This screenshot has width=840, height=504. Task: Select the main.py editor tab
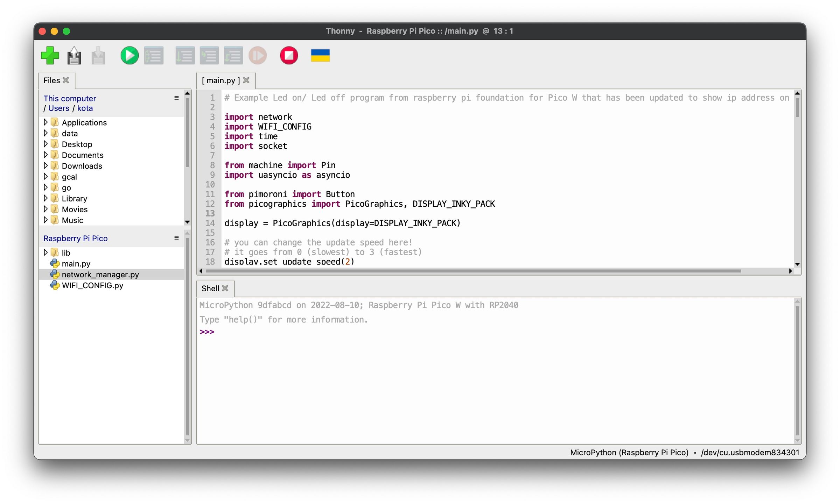click(221, 80)
